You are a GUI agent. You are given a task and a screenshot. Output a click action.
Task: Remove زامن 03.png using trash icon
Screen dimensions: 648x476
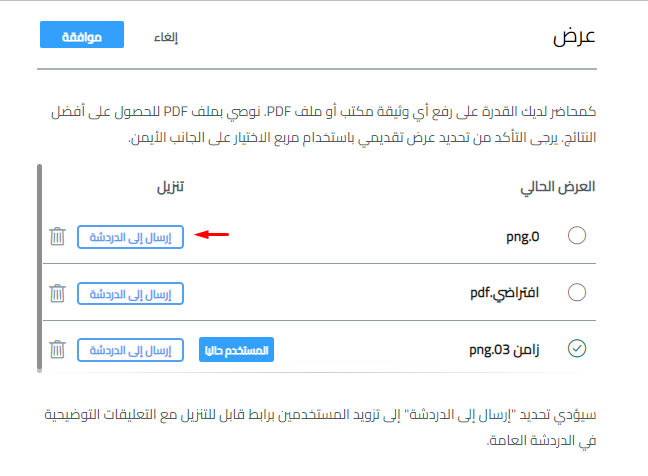57,350
